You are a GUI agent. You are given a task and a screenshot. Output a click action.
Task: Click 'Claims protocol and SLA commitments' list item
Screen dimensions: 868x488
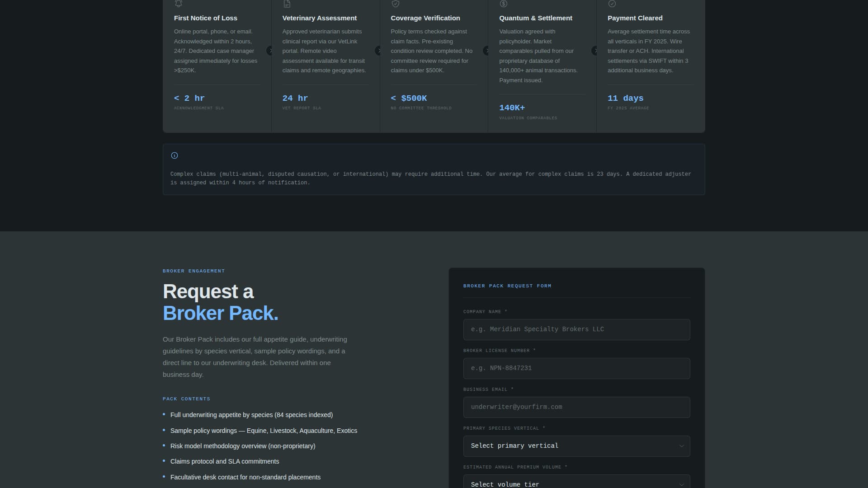pyautogui.click(x=225, y=461)
